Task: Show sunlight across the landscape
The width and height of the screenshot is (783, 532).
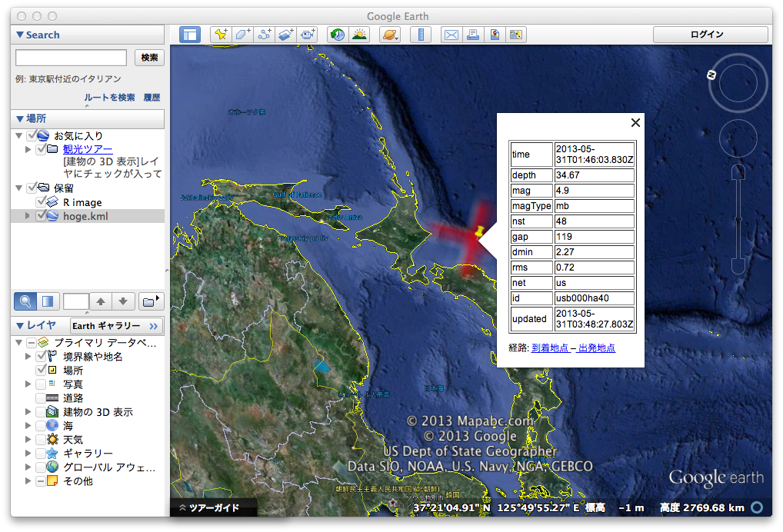Action: [x=359, y=35]
